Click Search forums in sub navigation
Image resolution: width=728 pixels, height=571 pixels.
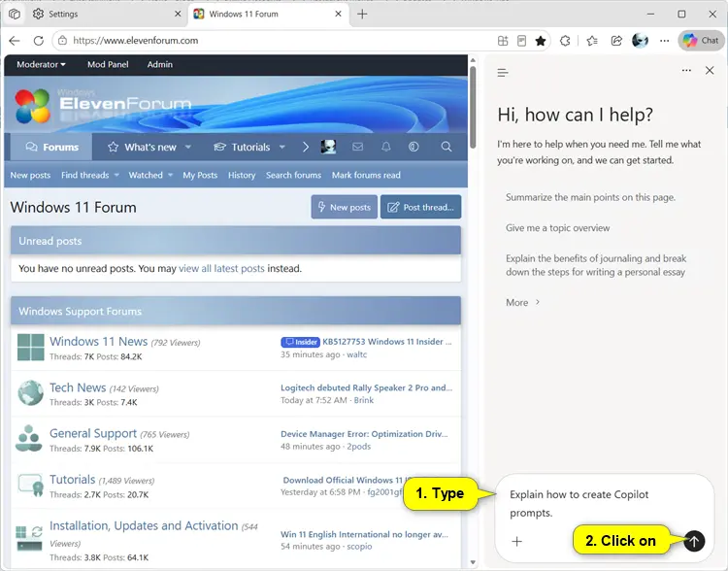[293, 175]
